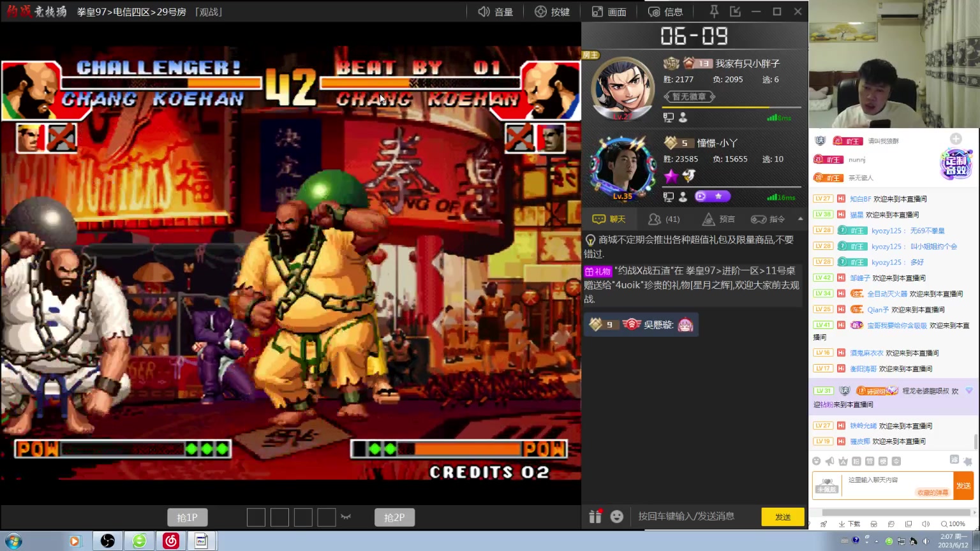Viewport: 980px width, 551px height.
Task: Switch to the 预言 tab
Action: click(x=718, y=219)
